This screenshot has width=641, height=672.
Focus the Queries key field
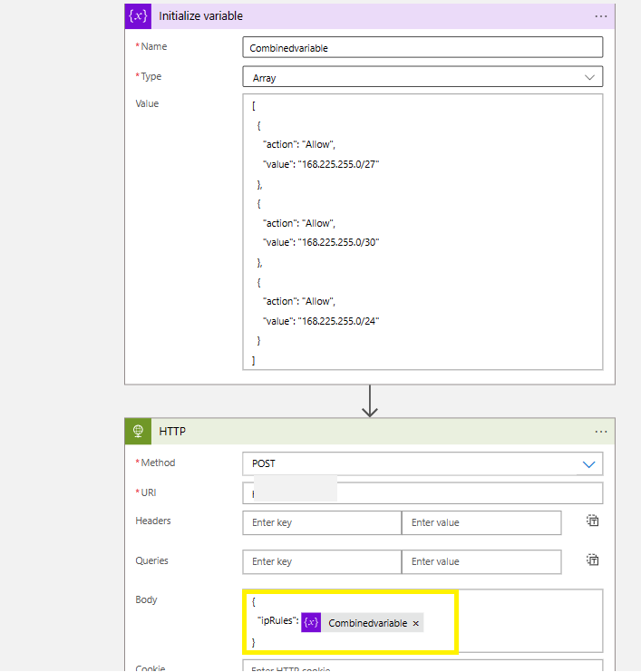point(322,561)
